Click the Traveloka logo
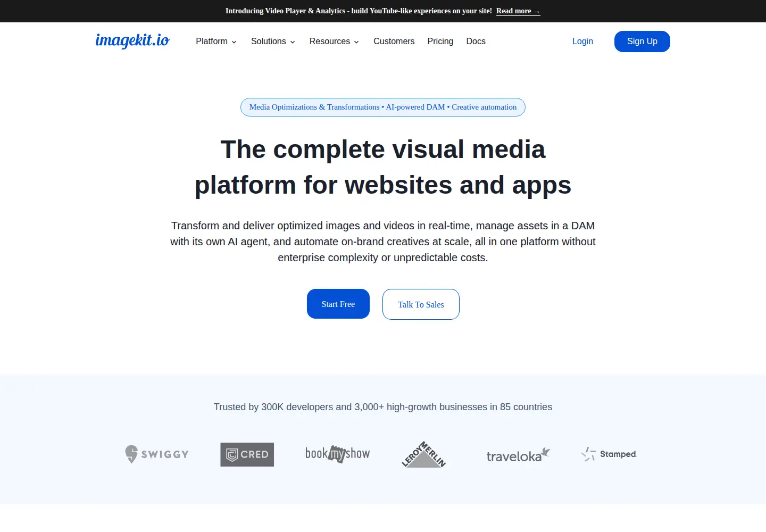 [x=518, y=455]
